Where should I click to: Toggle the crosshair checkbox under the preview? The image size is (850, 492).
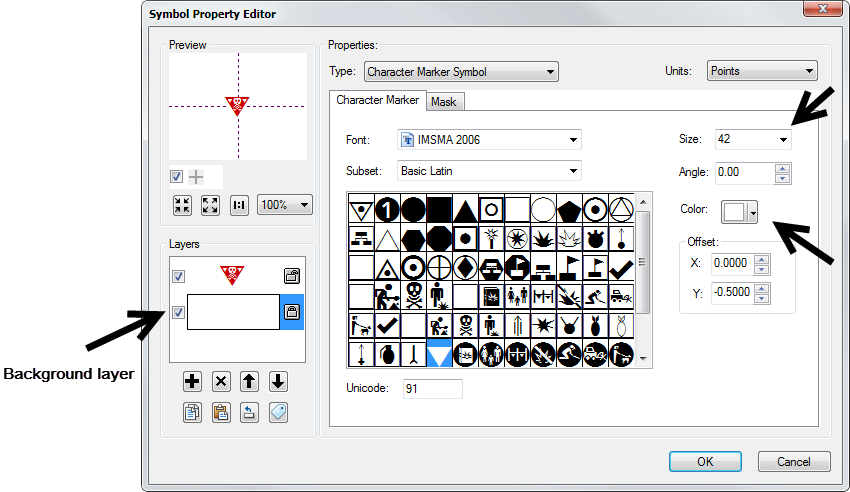click(x=177, y=177)
